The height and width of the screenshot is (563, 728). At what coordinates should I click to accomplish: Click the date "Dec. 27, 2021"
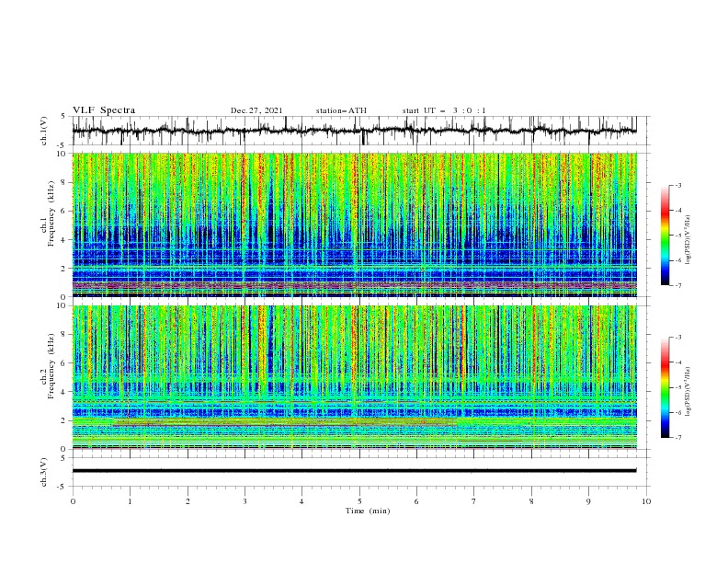point(256,110)
